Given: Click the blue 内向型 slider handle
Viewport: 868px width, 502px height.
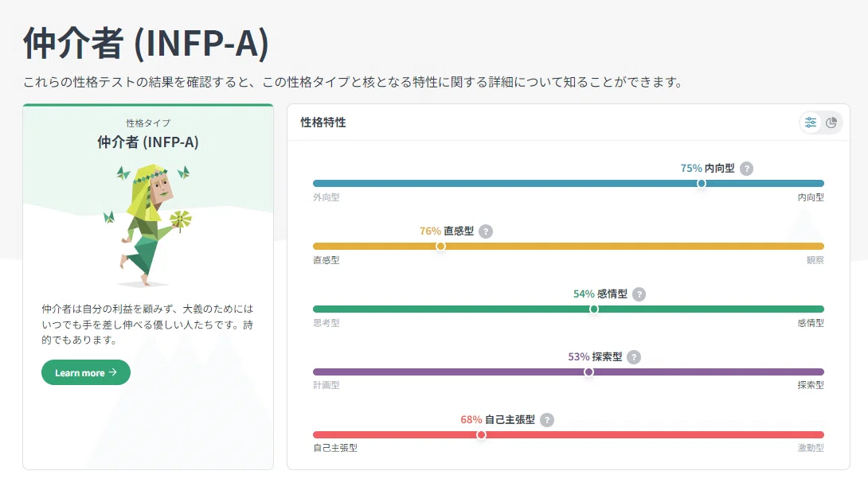Looking at the screenshot, I should pos(702,184).
